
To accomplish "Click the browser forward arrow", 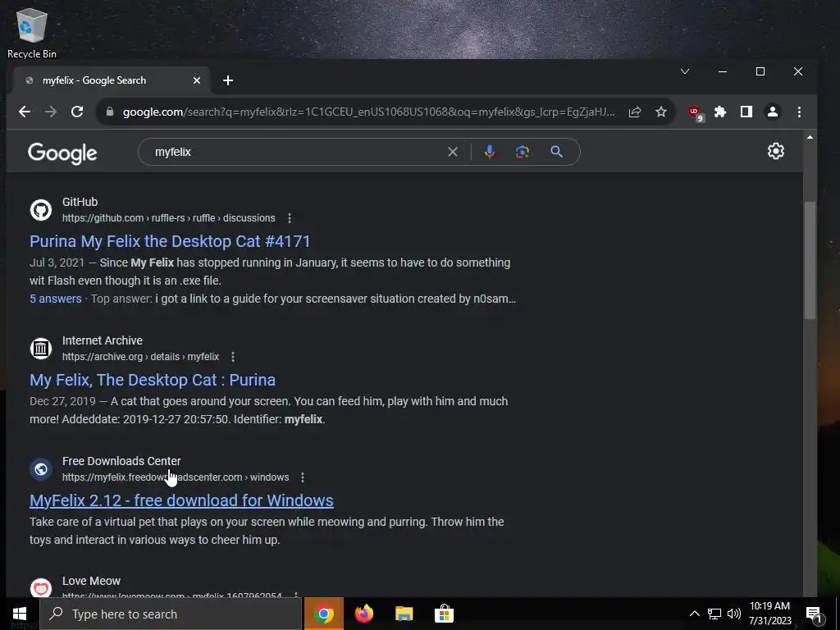I will (x=51, y=112).
